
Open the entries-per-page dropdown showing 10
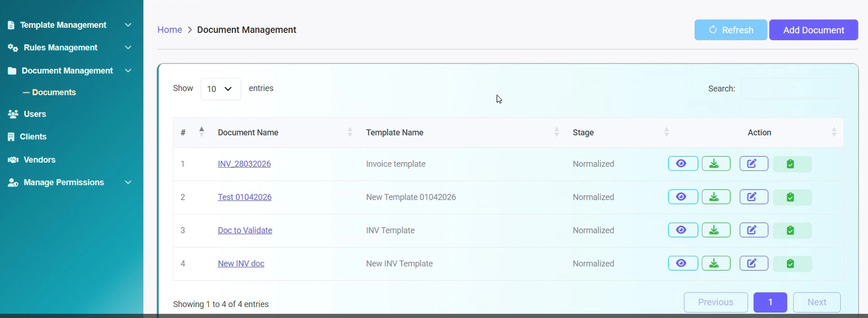point(220,89)
